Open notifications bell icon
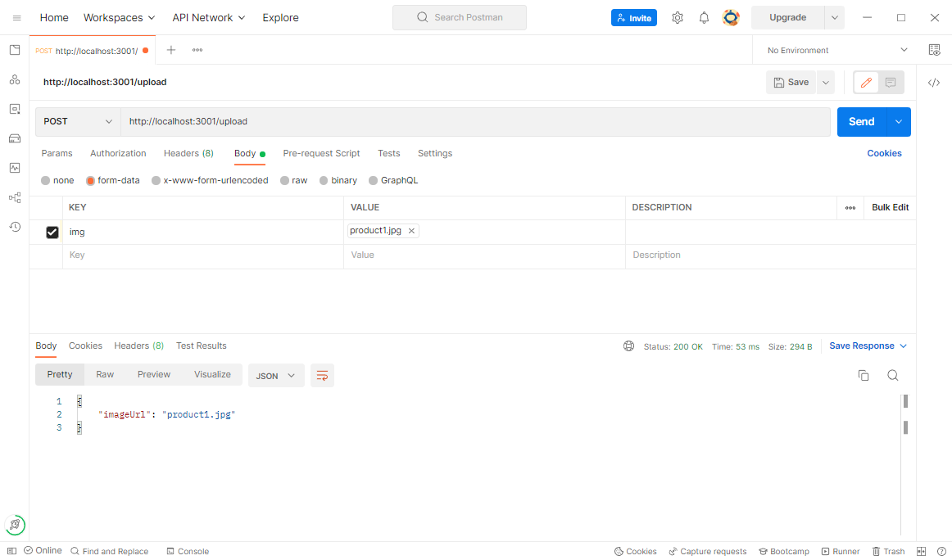Image resolution: width=952 pixels, height=560 pixels. (x=704, y=17)
